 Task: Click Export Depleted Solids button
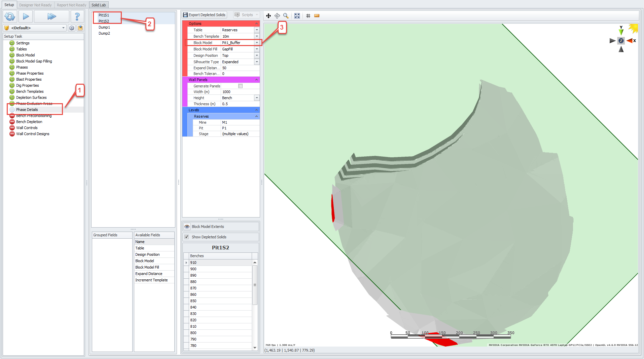[204, 15]
